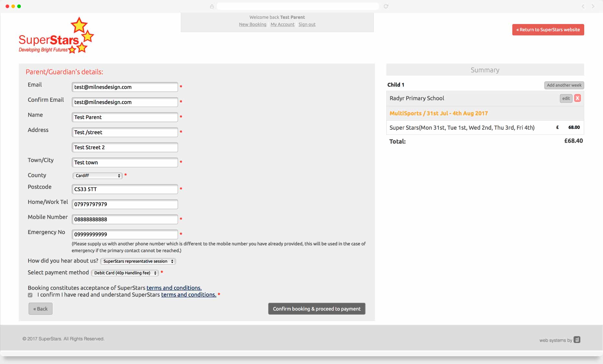603x364 pixels.
Task: Click the Email input field
Action: [125, 87]
